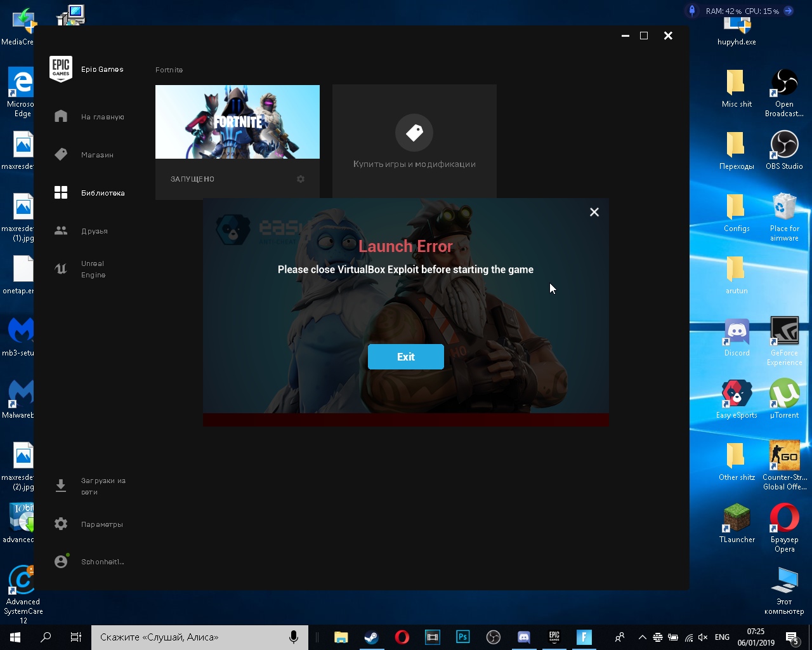812x650 pixels.
Task: Open Photoshop from the taskbar
Action: coord(463,637)
